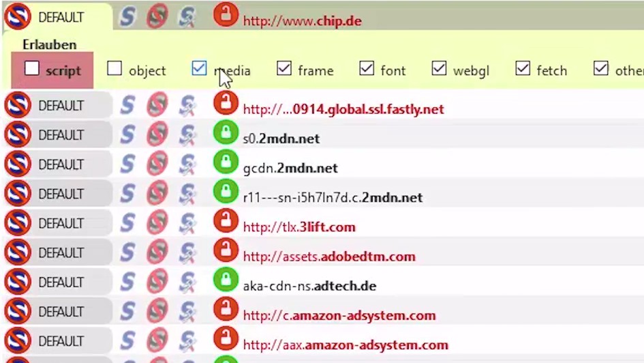Click the red lock beside tlx.3lift.com
Viewport: 644px width, 363px height.
tap(226, 223)
